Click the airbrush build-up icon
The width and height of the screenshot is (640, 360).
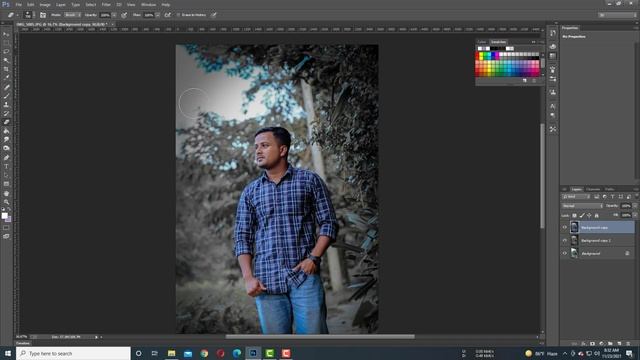pos(168,15)
